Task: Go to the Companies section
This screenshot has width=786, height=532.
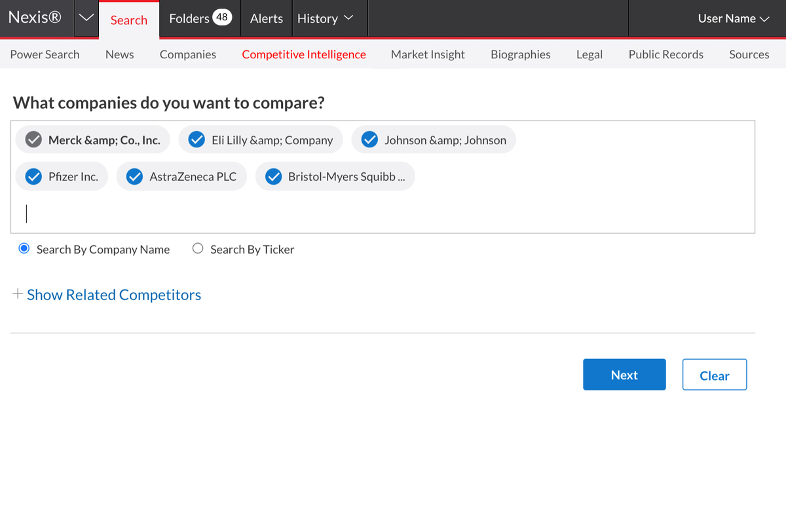Action: pos(188,54)
